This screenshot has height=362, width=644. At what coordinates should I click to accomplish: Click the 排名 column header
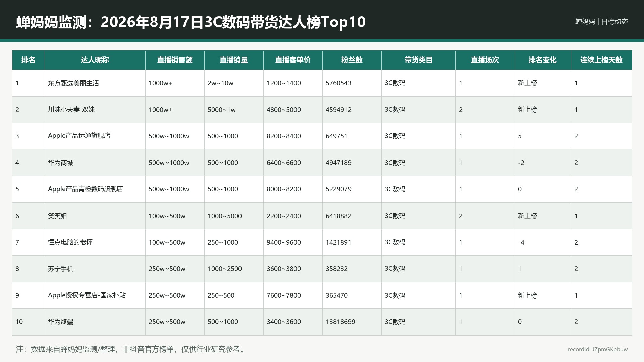(x=28, y=60)
